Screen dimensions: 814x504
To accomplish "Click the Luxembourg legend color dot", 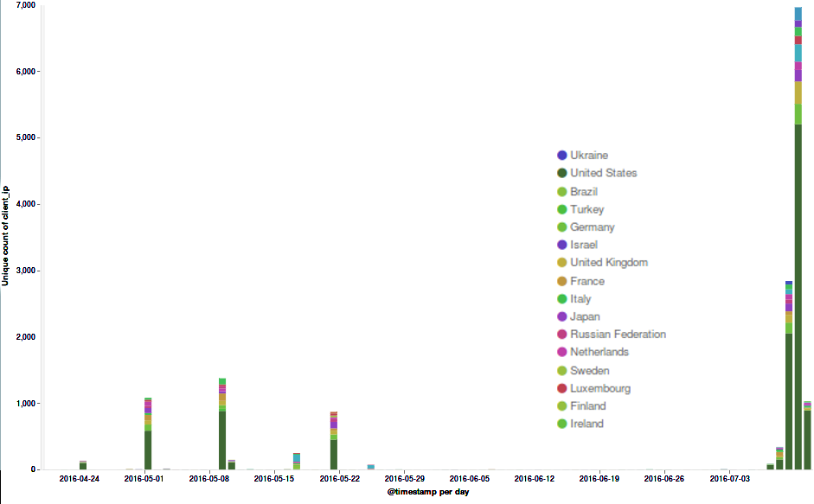I will point(562,388).
